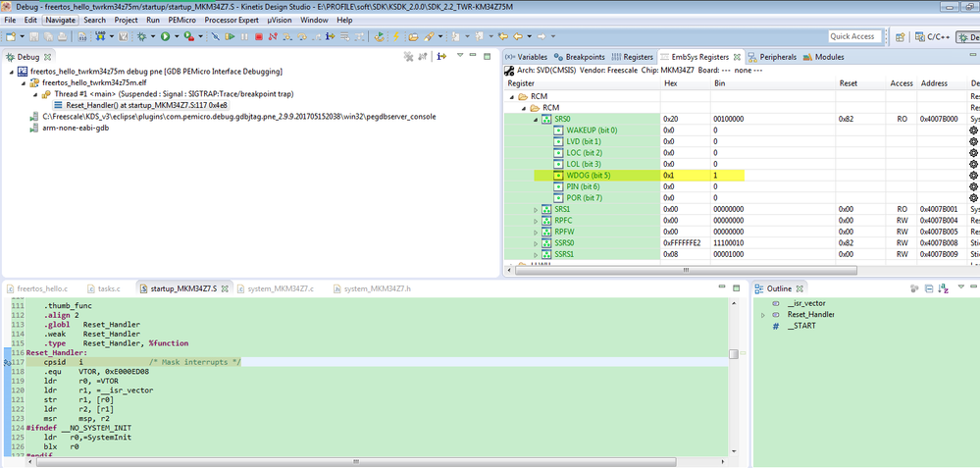
Task: Toggle the LVD (bit 1) field
Action: tap(559, 141)
